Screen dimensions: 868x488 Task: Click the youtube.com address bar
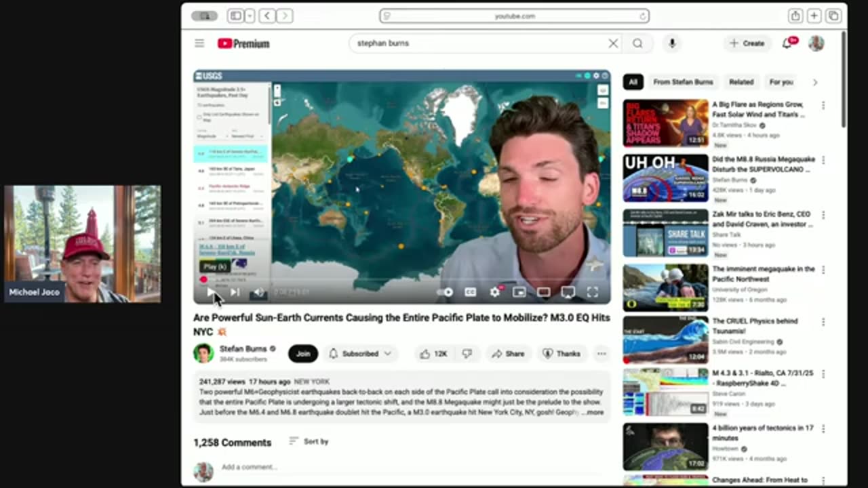(514, 16)
